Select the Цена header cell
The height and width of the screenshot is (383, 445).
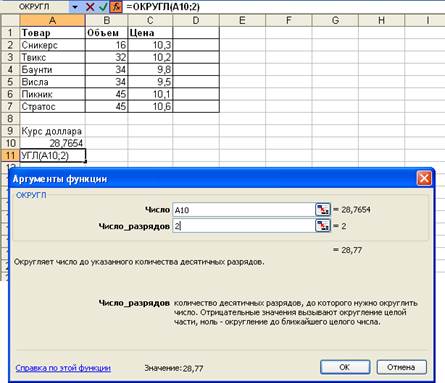(150, 33)
